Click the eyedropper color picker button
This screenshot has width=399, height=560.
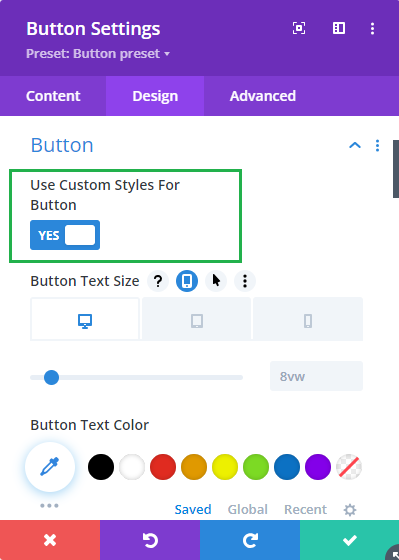(50, 467)
